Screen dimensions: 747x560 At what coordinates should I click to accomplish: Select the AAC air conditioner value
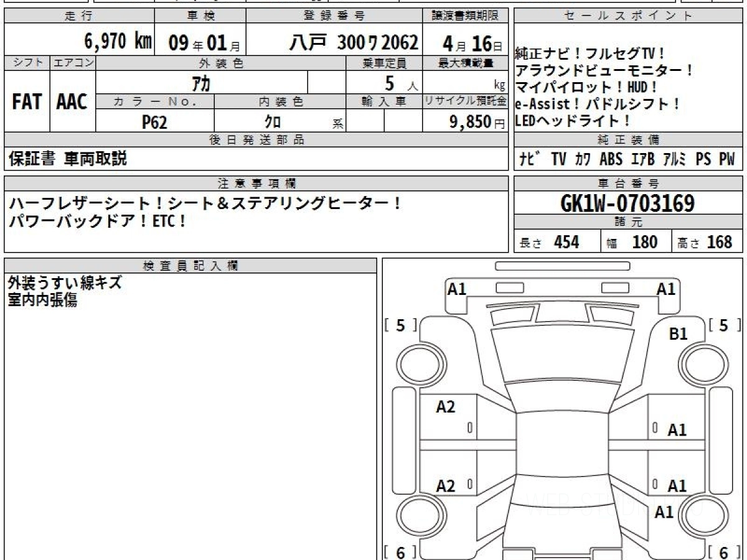tap(72, 103)
